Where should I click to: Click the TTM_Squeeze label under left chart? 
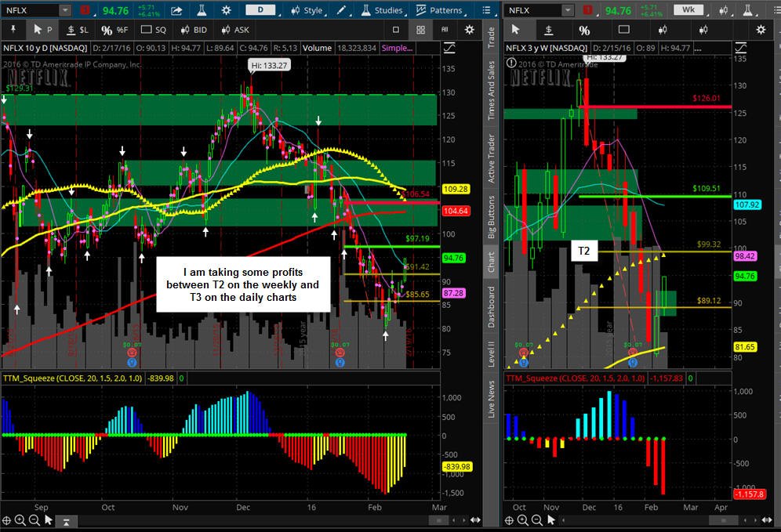click(72, 378)
